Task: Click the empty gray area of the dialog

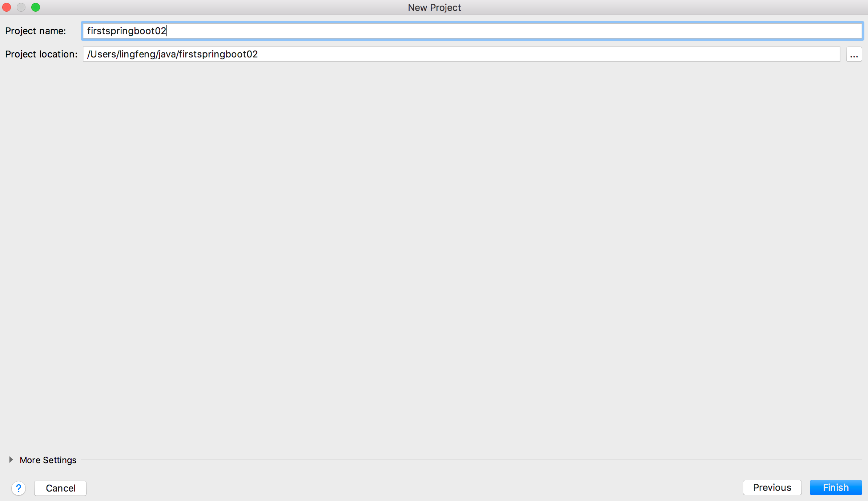Action: [434, 254]
